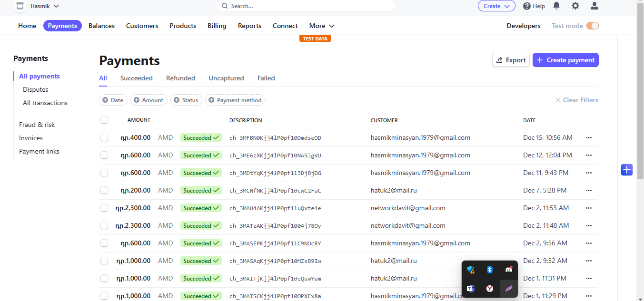Go to Home in top navigation
The height and width of the screenshot is (301, 644).
27,26
